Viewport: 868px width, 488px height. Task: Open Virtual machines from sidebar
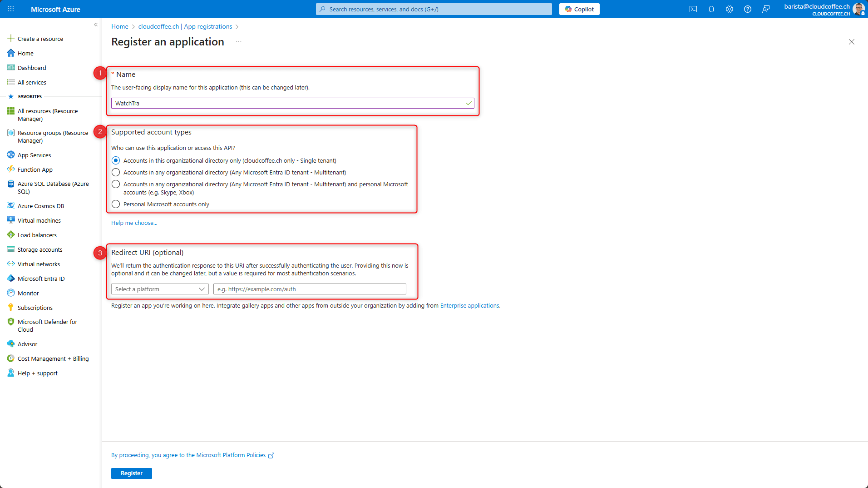(39, 220)
